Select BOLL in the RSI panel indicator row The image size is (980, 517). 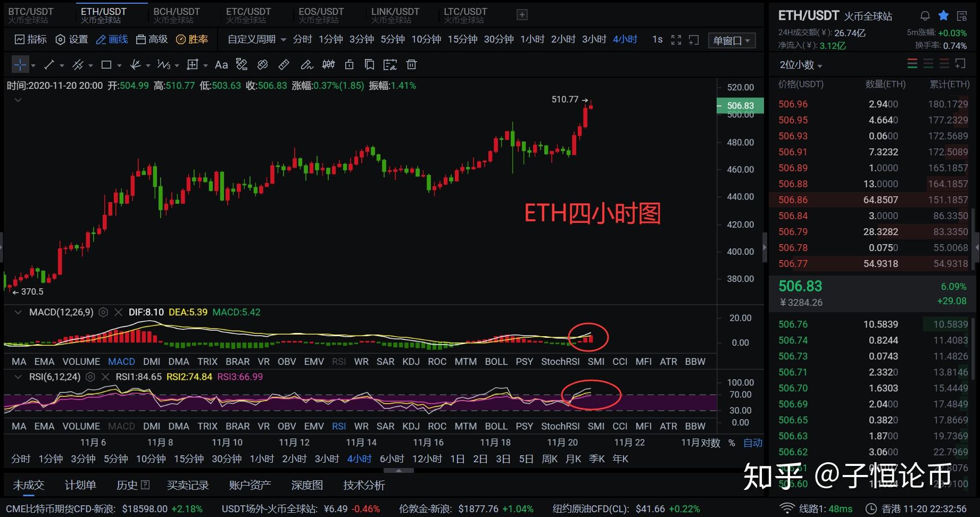[496, 427]
